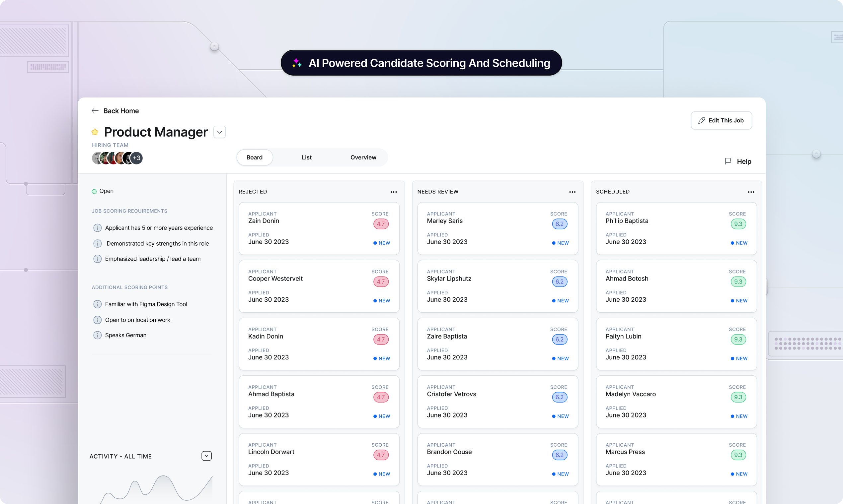This screenshot has width=843, height=504.
Task: Click the +3 hiring team avatar
Action: [137, 158]
